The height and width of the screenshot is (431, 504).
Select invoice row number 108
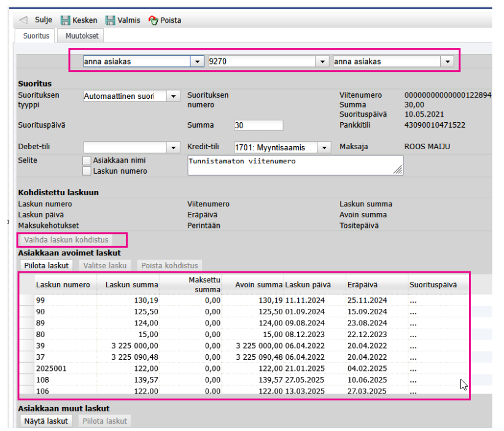pyautogui.click(x=244, y=380)
